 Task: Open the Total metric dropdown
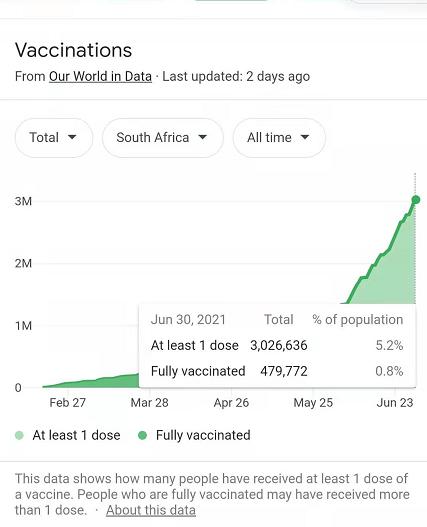point(54,137)
